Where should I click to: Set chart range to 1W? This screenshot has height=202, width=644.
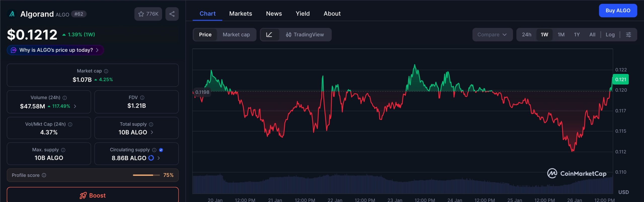click(x=544, y=35)
